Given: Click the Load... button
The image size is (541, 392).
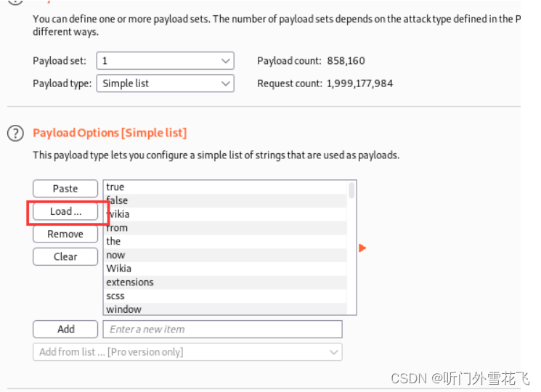Looking at the screenshot, I should (65, 211).
